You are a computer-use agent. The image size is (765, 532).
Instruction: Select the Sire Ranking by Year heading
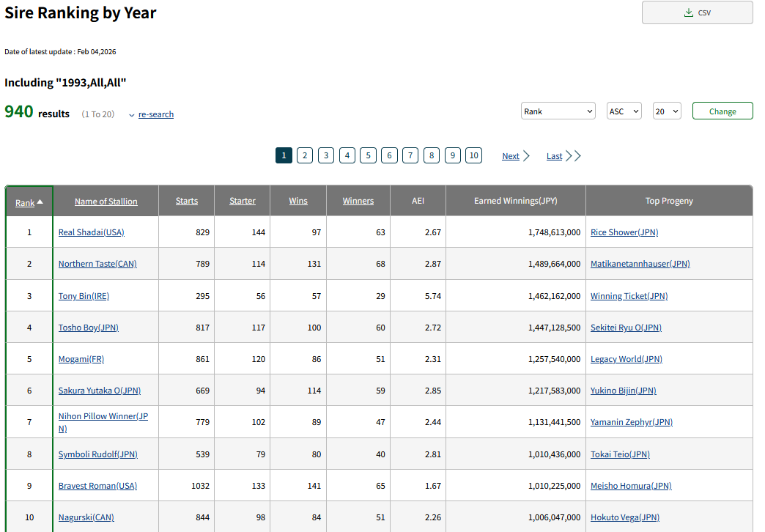[x=81, y=12]
